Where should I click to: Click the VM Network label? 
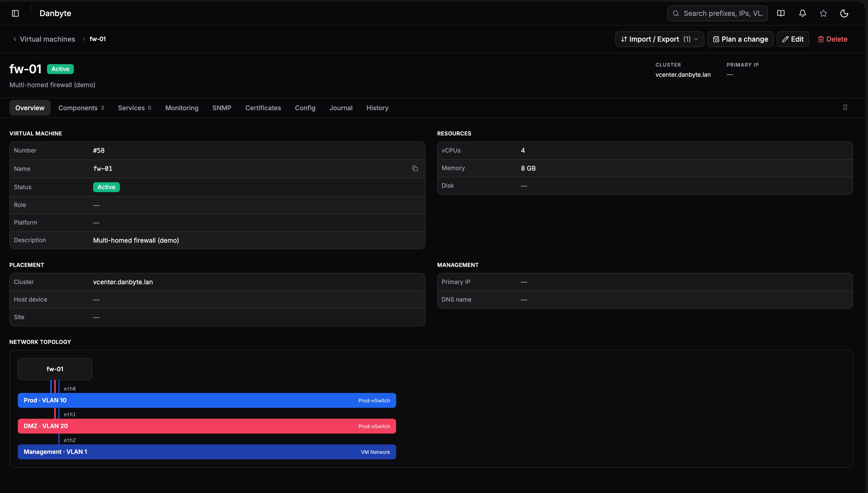tap(375, 452)
